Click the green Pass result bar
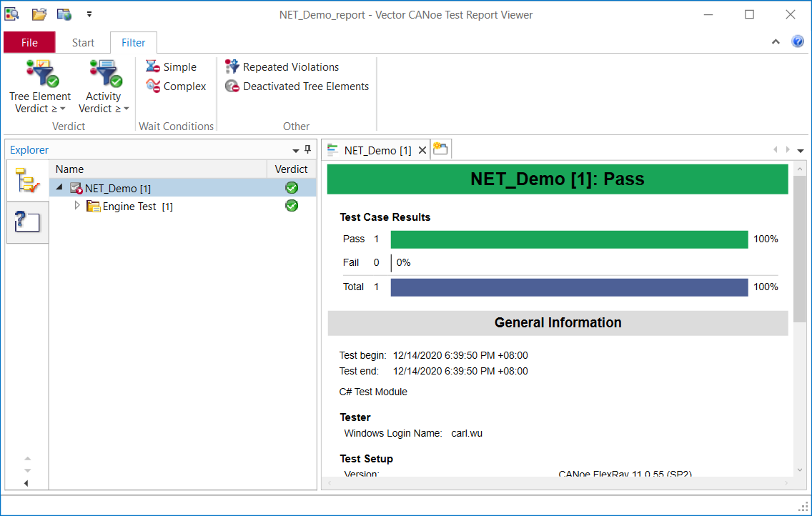812x516 pixels. 569,239
